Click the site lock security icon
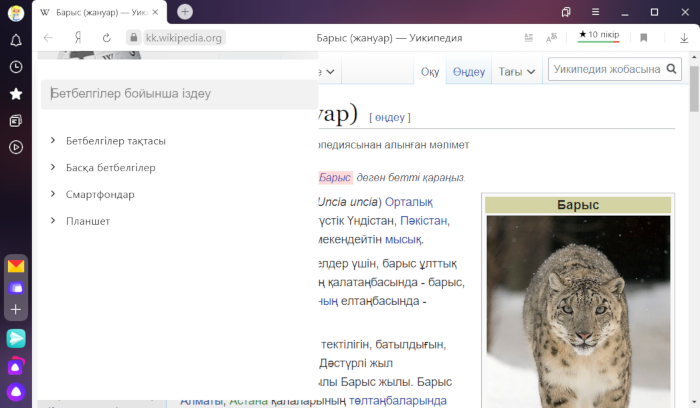The width and height of the screenshot is (700, 408). [x=133, y=37]
